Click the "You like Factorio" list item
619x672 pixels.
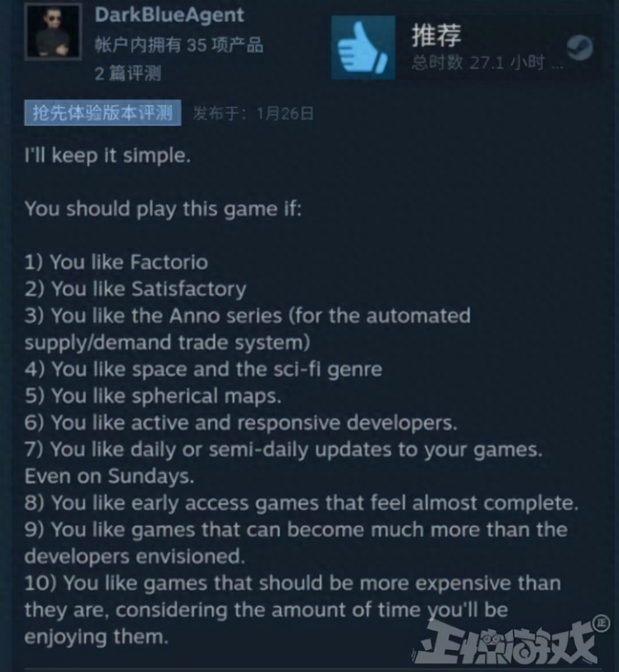click(x=116, y=262)
